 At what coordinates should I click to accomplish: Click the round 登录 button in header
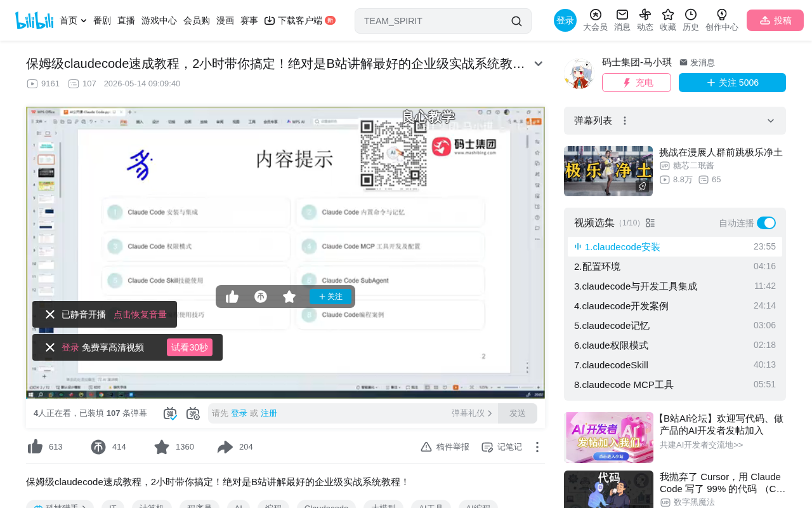pos(565,20)
